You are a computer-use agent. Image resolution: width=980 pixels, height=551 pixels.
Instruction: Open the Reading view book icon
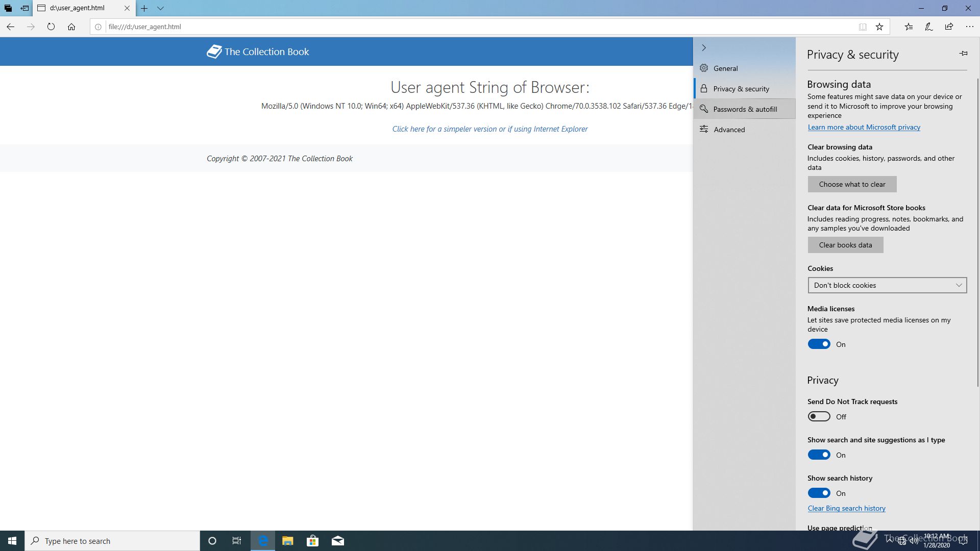pyautogui.click(x=863, y=27)
